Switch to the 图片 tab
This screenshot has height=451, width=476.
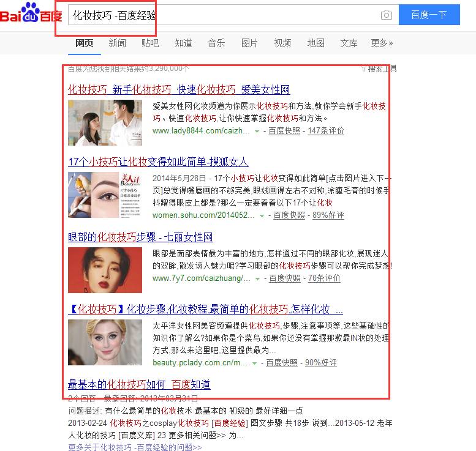tap(249, 43)
